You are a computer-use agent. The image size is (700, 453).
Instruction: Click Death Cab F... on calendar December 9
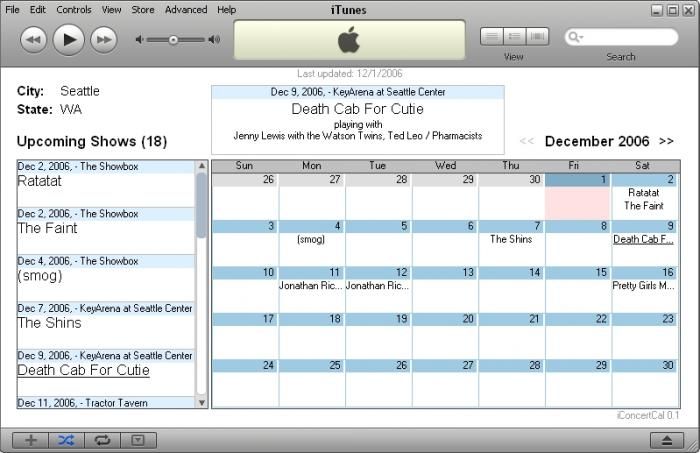coord(643,240)
